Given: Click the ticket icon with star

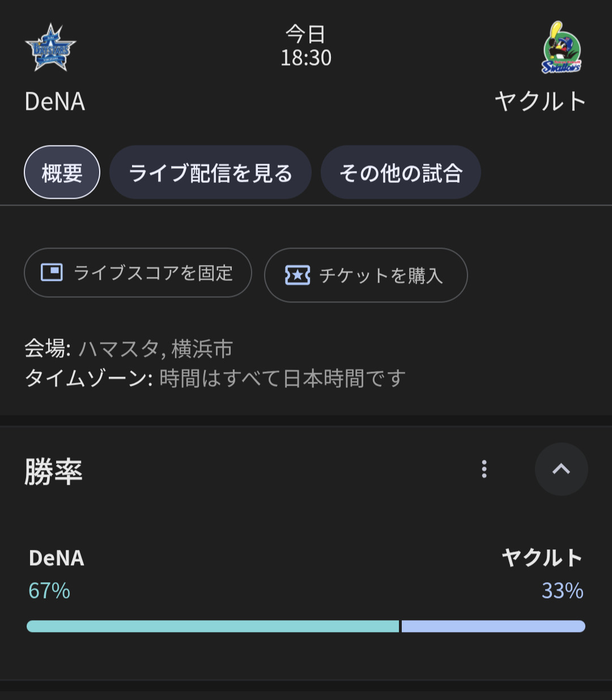Looking at the screenshot, I should (297, 275).
